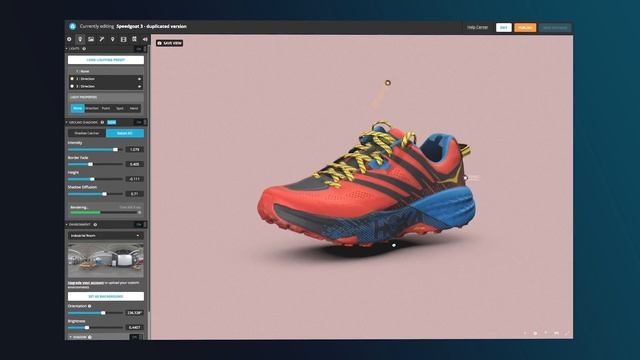Click the camera icon on Save View

pos(160,43)
